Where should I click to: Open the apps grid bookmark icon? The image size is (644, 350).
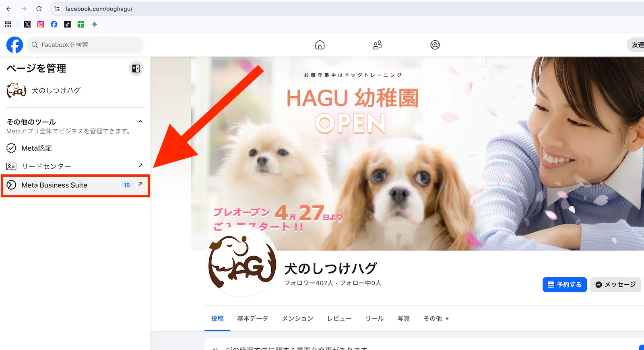8,24
